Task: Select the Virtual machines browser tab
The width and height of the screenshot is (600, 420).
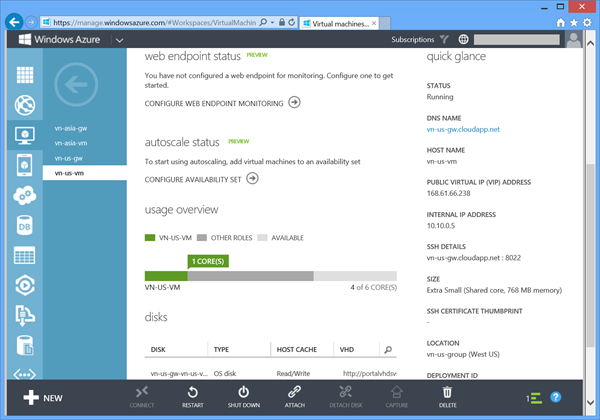Action: 338,23
